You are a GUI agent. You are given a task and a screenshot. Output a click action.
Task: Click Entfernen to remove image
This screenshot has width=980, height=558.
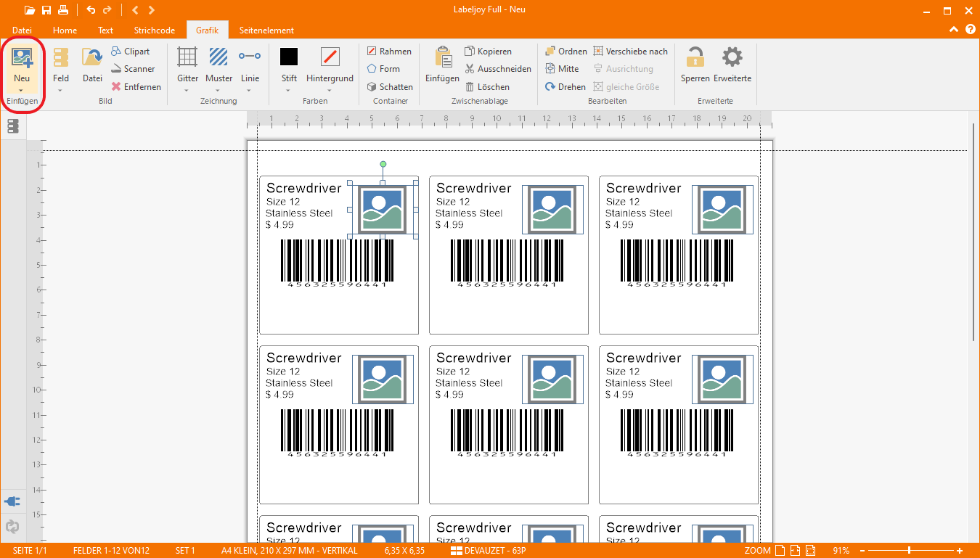point(136,86)
